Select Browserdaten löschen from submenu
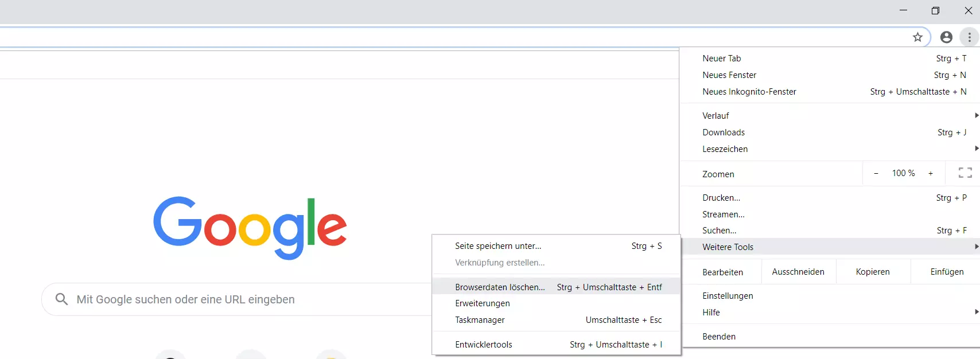 tap(500, 287)
